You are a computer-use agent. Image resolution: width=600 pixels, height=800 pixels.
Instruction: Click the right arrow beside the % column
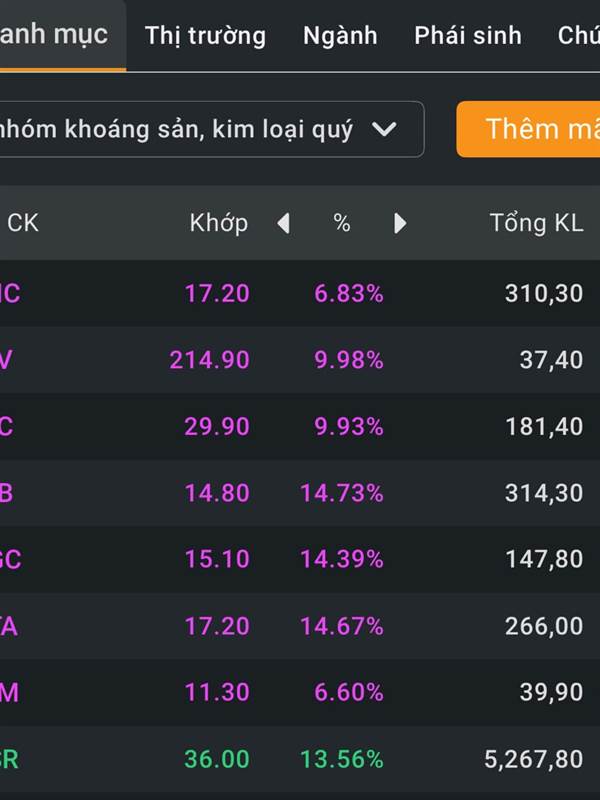pos(400,223)
